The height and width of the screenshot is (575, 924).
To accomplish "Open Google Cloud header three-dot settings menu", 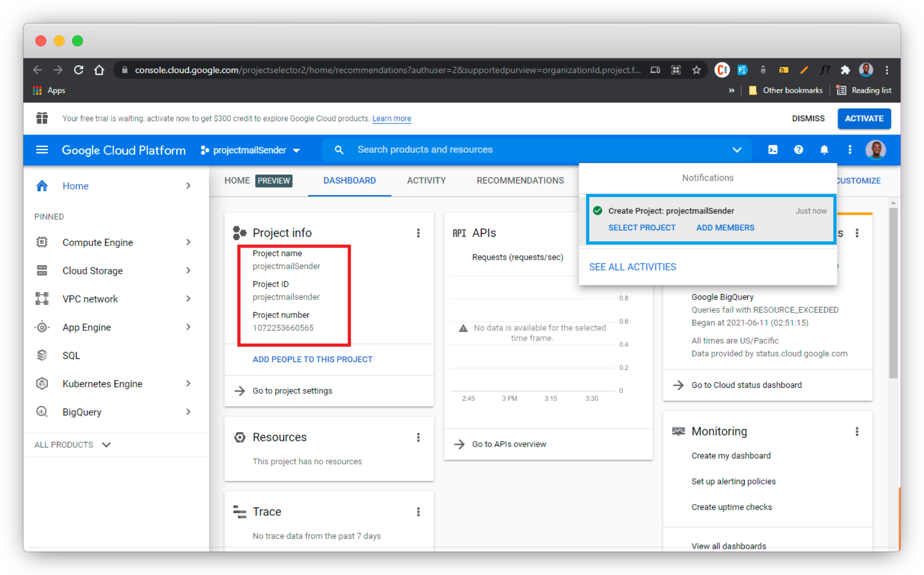I will 850,150.
